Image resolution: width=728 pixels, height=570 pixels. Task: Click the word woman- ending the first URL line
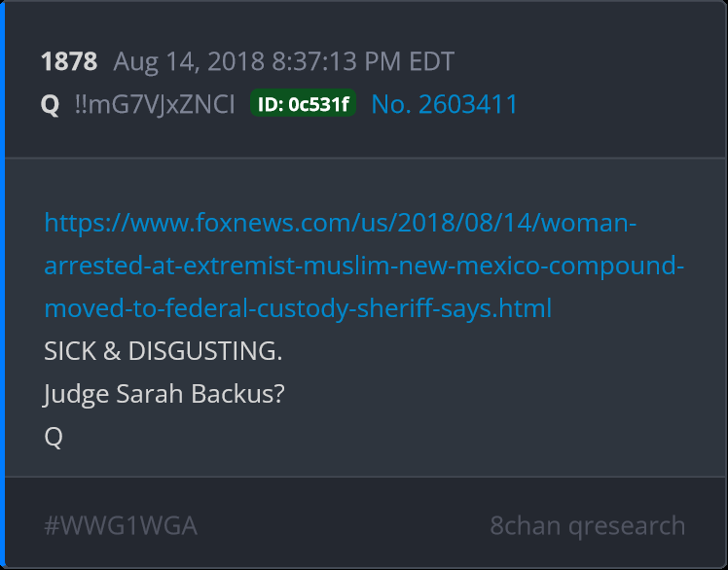(x=589, y=223)
